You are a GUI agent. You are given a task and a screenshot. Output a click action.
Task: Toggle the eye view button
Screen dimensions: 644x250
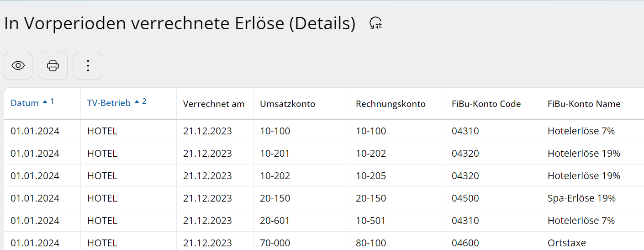[18, 66]
